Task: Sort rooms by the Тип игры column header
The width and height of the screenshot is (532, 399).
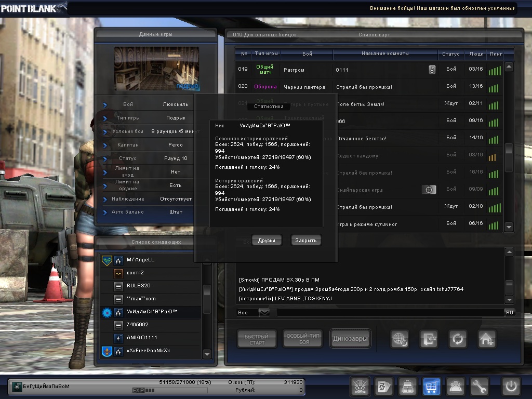Action: click(267, 54)
